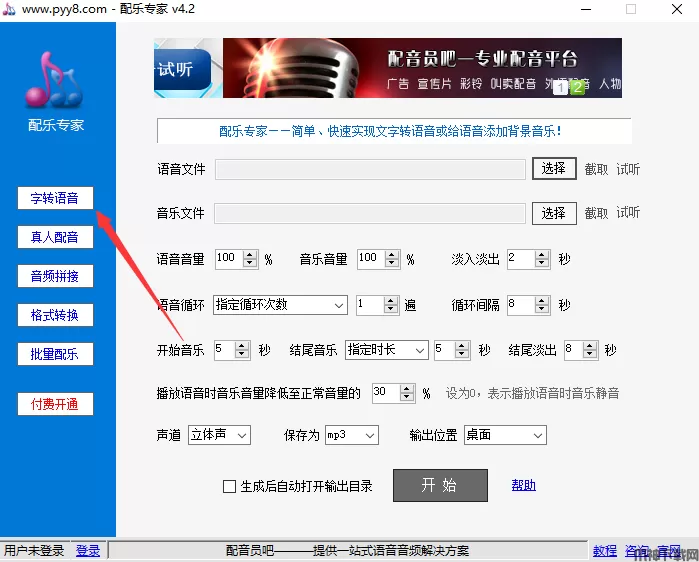Open the 字转语音 sidebar tab

point(55,198)
